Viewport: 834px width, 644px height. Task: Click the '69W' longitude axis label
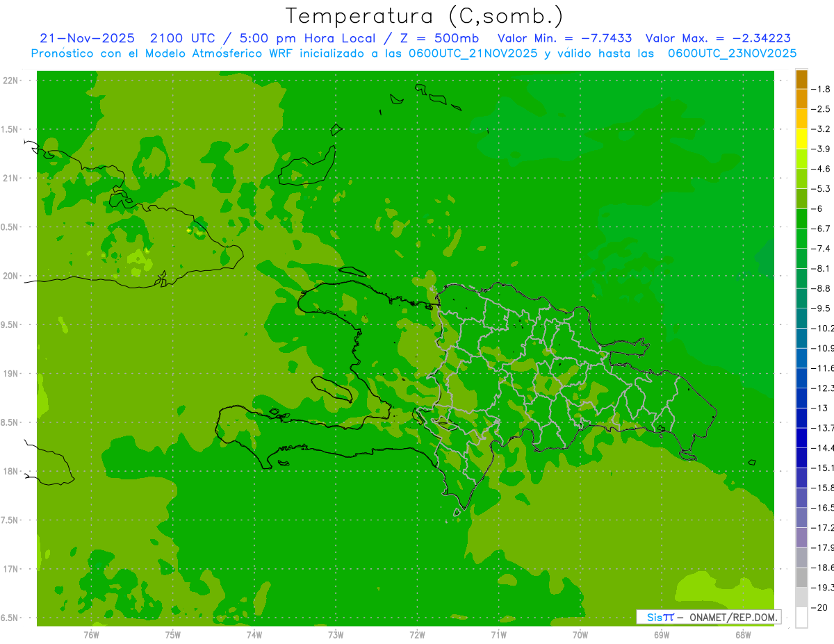(662, 634)
